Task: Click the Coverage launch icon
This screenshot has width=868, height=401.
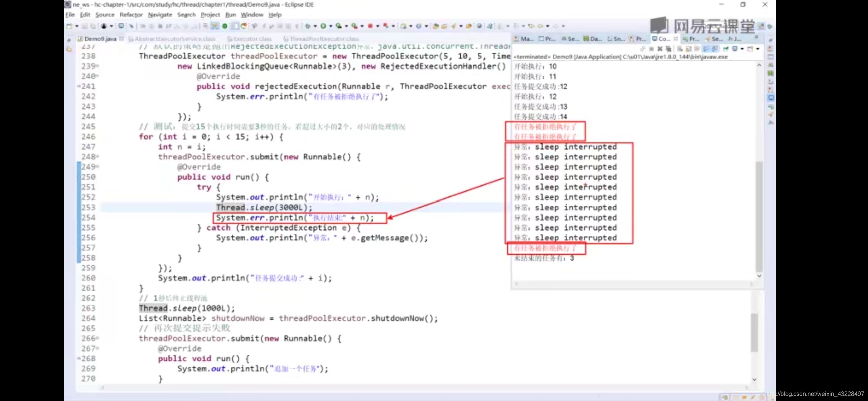Action: (339, 26)
